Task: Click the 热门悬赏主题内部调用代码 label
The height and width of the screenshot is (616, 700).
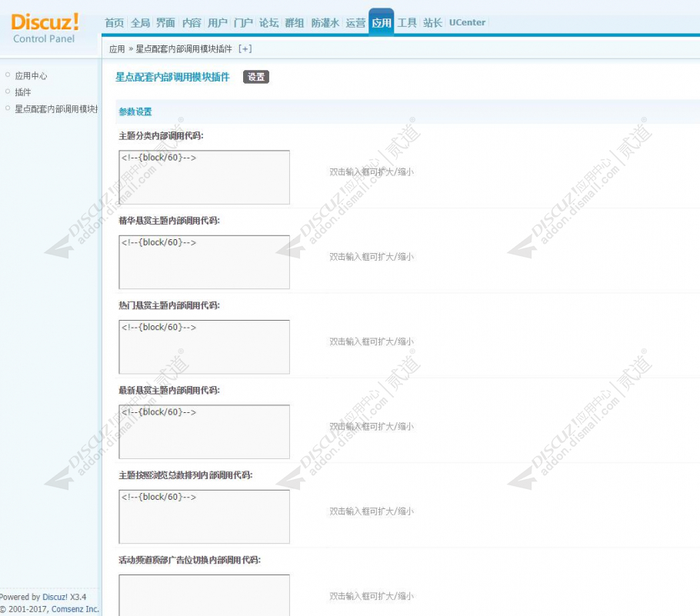Action: click(x=169, y=305)
